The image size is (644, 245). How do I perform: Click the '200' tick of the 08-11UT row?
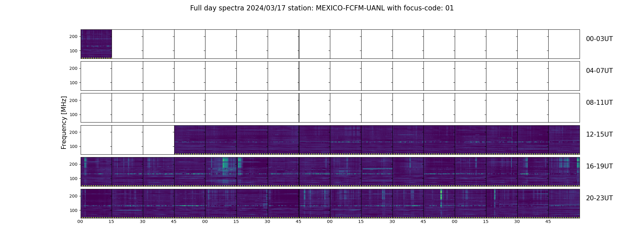73,100
